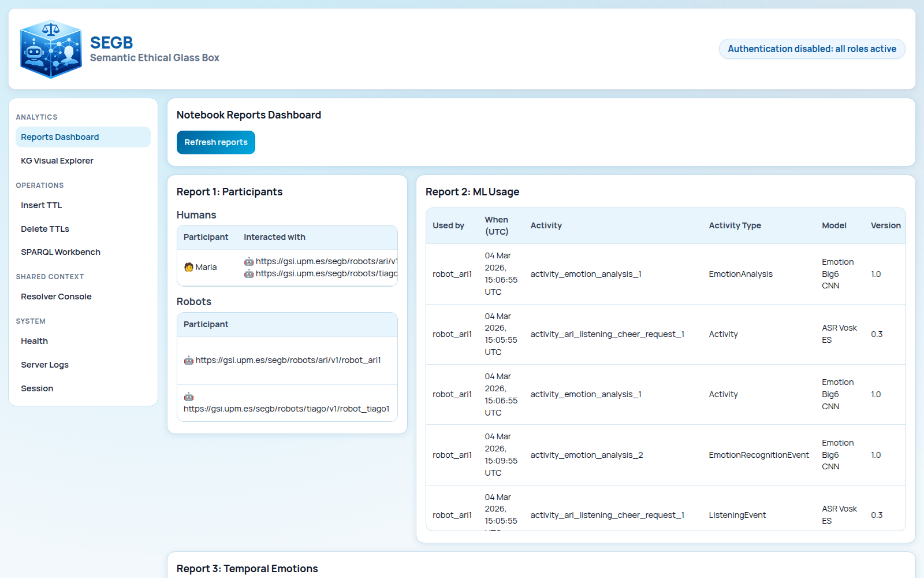Click Refresh reports button
Viewport: 924px width, 578px height.
[x=216, y=142]
